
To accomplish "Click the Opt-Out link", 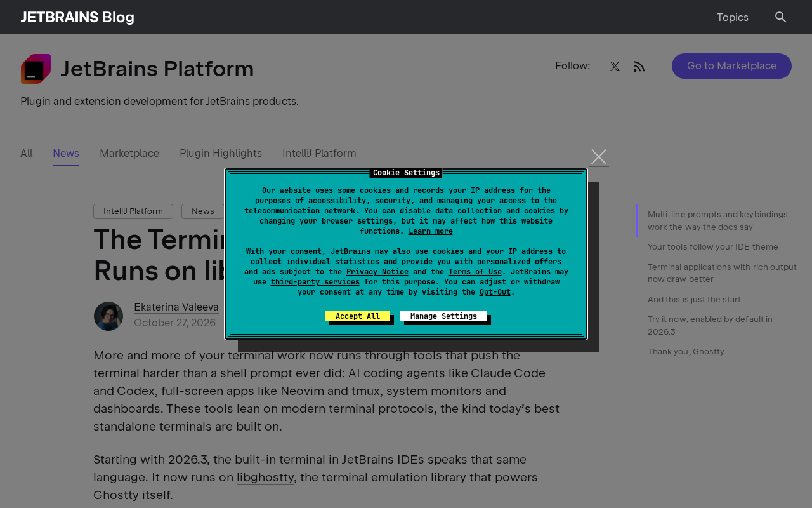I will coord(495,292).
